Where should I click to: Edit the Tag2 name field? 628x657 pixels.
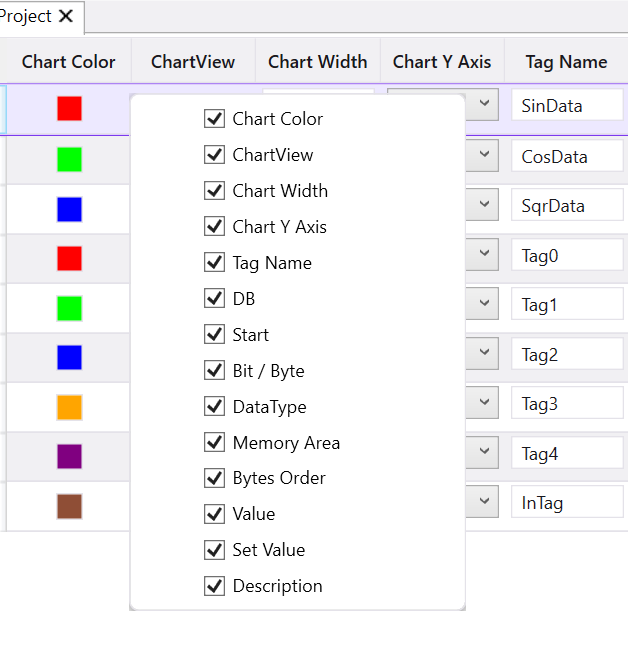(568, 354)
